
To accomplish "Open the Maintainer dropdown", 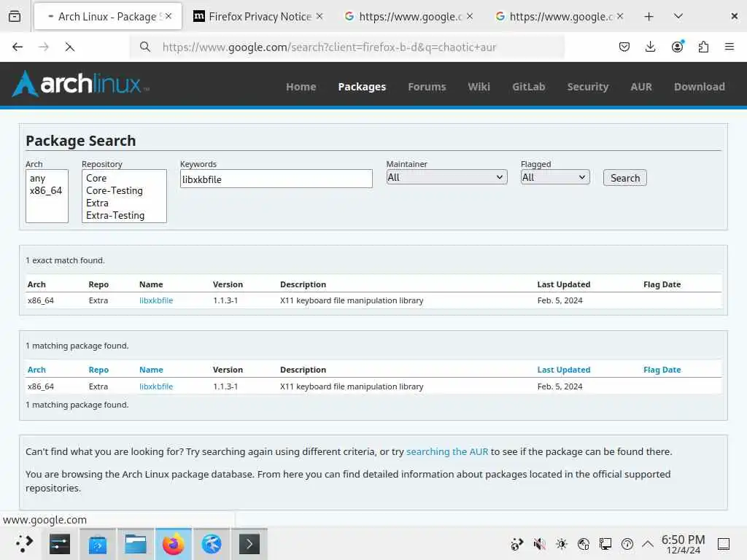I will 446,177.
